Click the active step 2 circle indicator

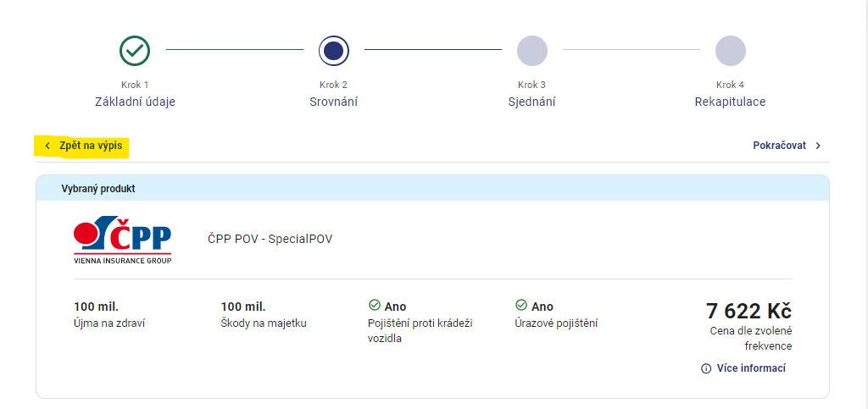[334, 50]
